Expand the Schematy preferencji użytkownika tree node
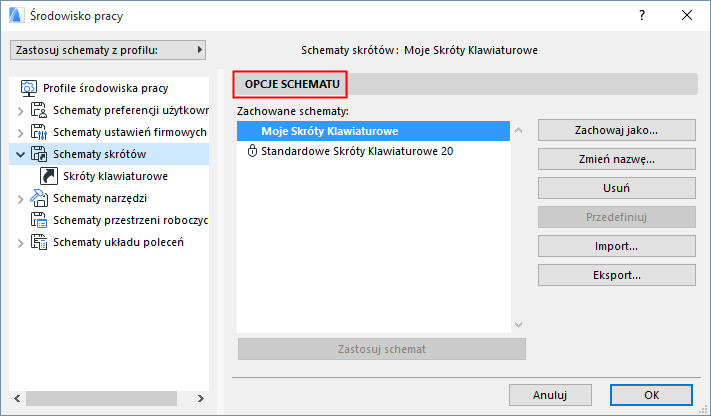Screen dimensions: 711x416 coord(20,110)
